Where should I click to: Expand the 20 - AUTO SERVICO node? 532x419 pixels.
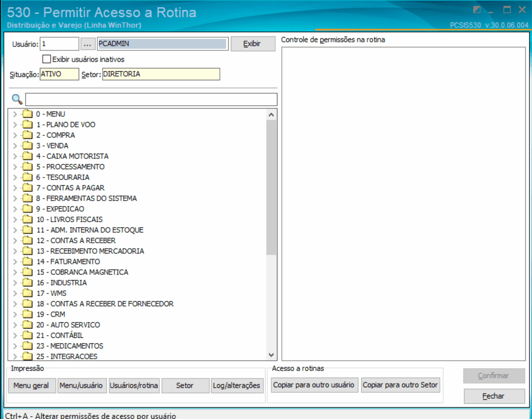(x=15, y=325)
